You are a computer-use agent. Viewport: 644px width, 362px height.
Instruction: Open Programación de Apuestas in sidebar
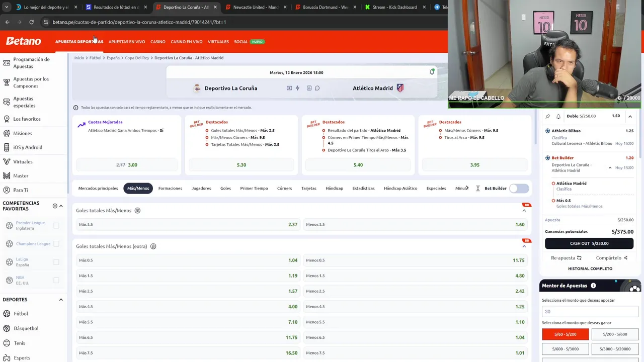click(x=31, y=63)
